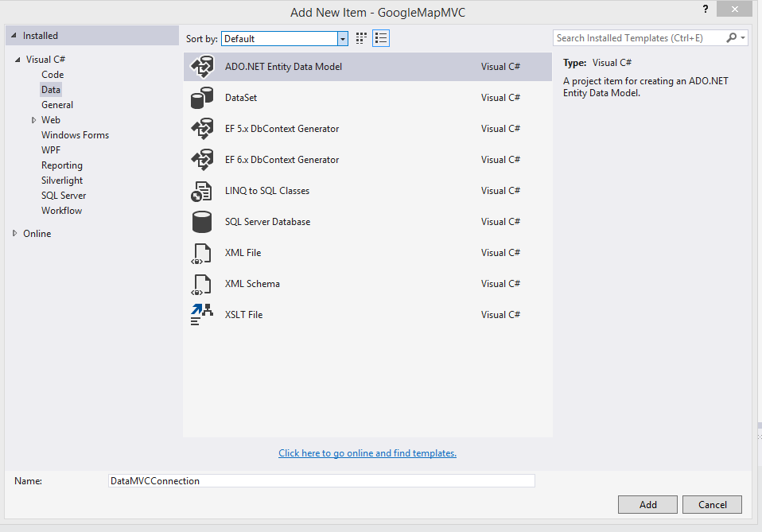This screenshot has width=762, height=532.
Task: Open the search options dropdown arrow
Action: [743, 38]
